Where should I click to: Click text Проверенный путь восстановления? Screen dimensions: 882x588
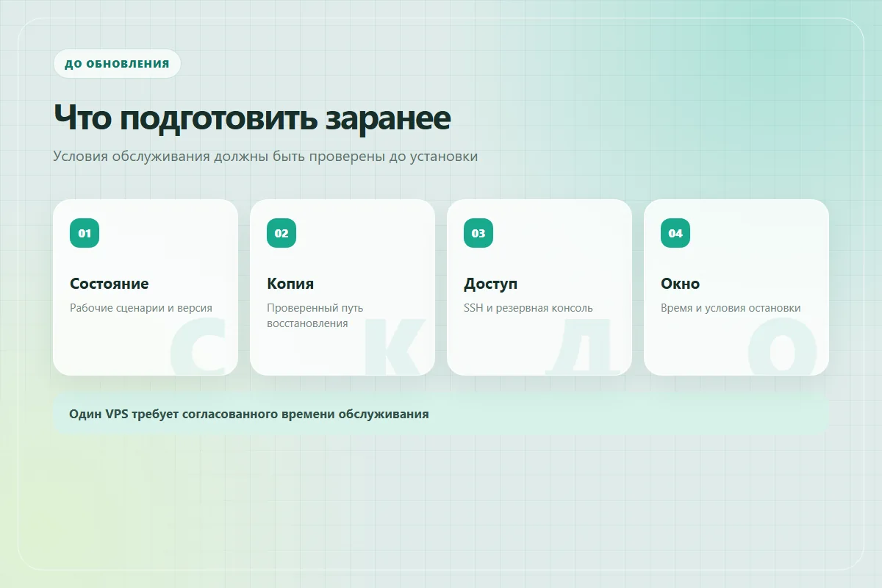pyautogui.click(x=315, y=315)
